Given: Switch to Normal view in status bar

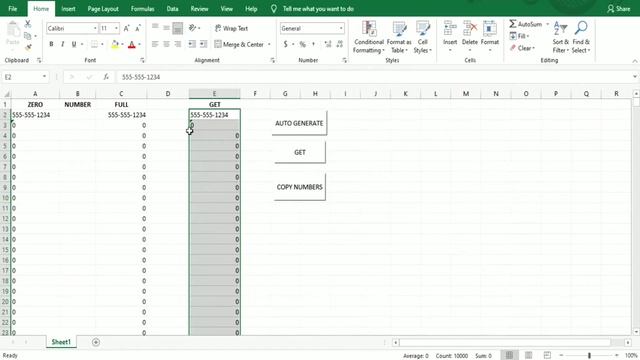Looking at the screenshot, I should [509, 356].
